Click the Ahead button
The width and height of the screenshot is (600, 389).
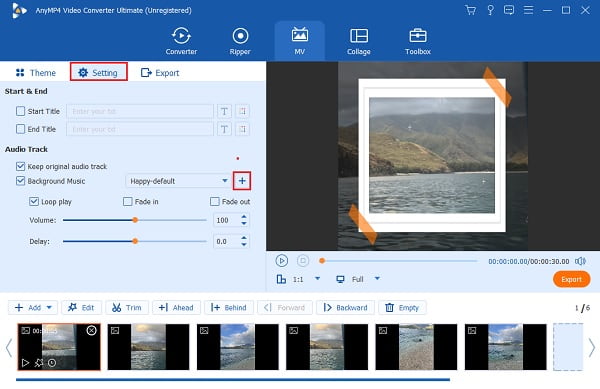pyautogui.click(x=176, y=308)
